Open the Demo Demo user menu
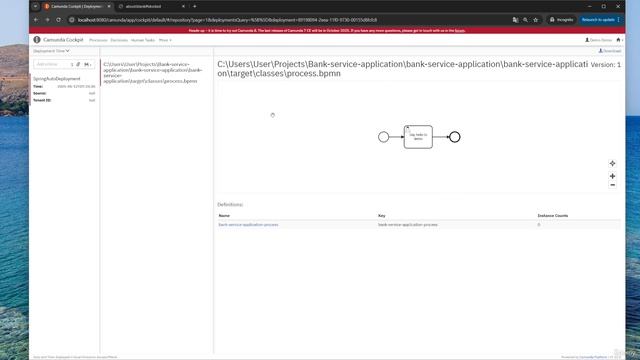Viewport: 640px width, 360px height. click(598, 40)
